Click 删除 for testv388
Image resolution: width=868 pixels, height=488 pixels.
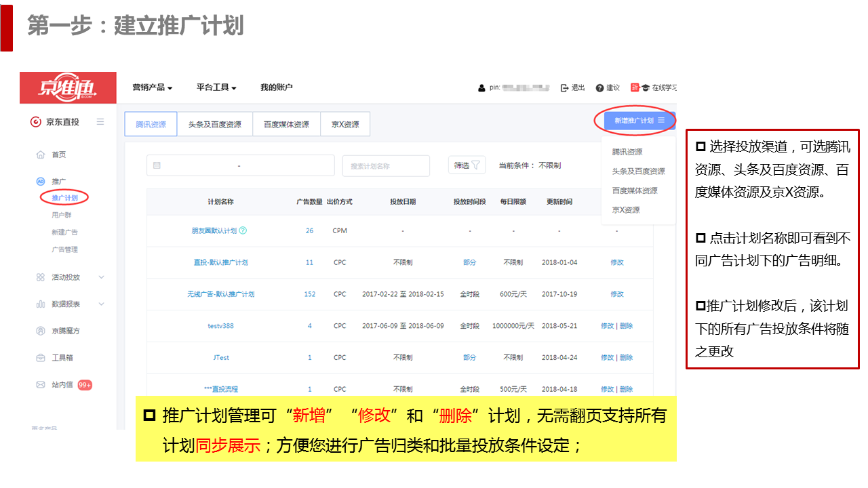(626, 326)
